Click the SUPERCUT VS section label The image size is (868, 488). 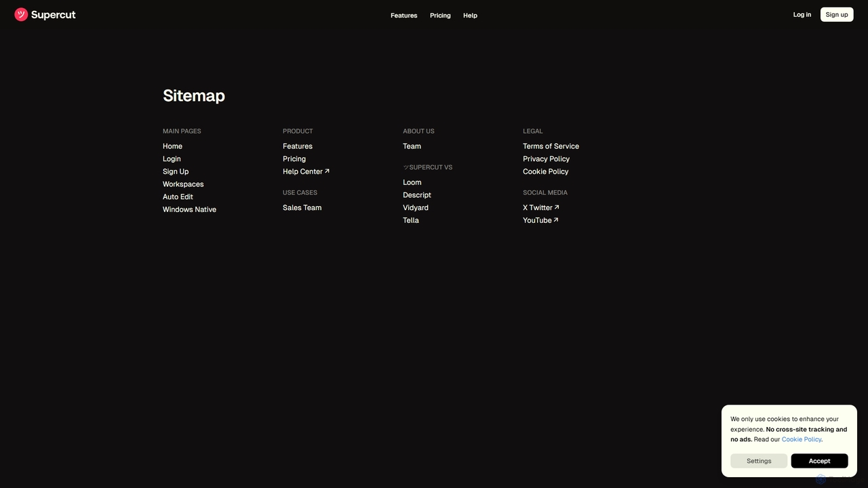(x=428, y=167)
